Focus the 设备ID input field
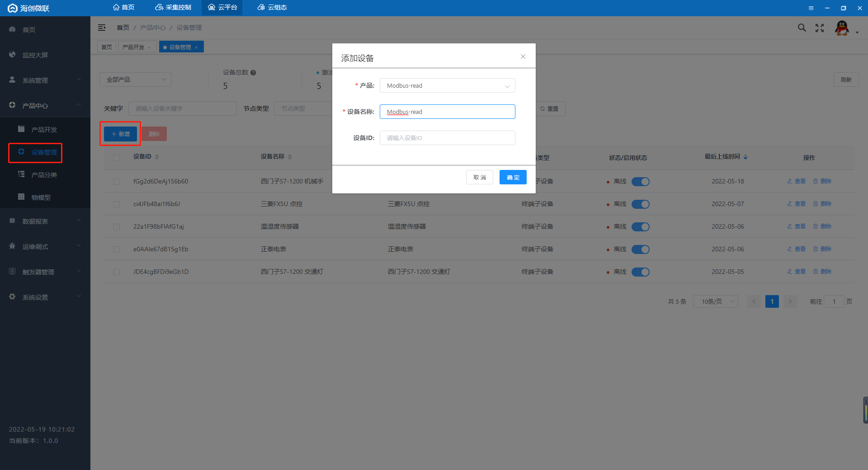 [x=447, y=138]
